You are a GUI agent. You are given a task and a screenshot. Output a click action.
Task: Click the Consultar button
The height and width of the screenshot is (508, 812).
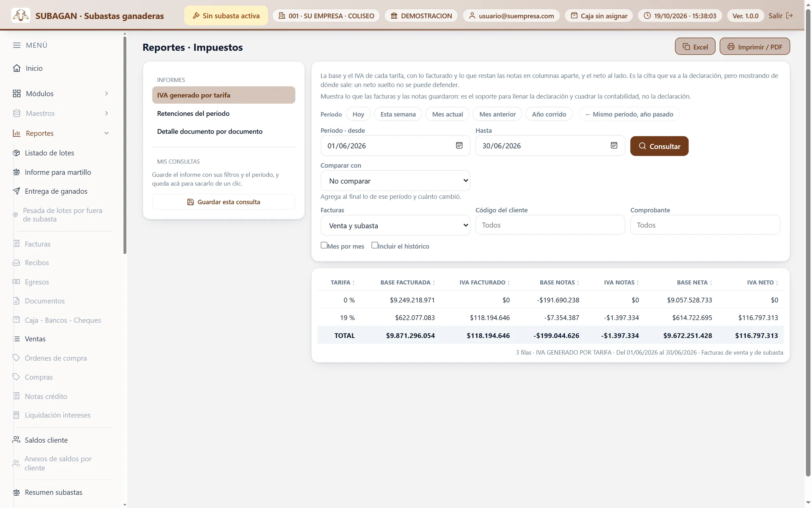pyautogui.click(x=659, y=146)
